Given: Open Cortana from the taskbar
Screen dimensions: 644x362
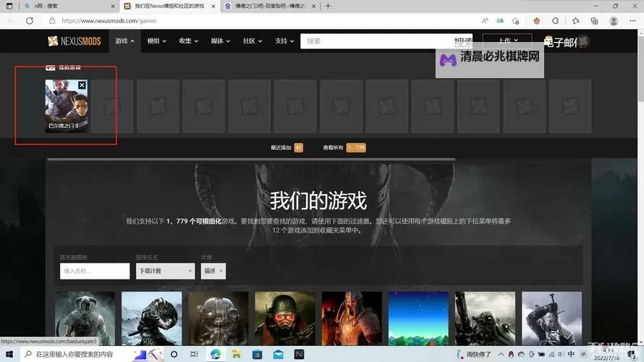Looking at the screenshot, I should click(174, 354).
